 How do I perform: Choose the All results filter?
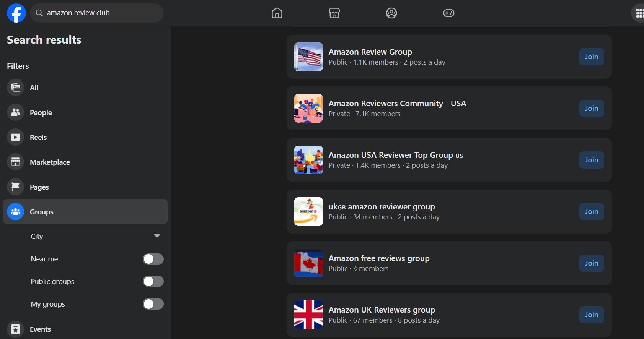tap(34, 88)
